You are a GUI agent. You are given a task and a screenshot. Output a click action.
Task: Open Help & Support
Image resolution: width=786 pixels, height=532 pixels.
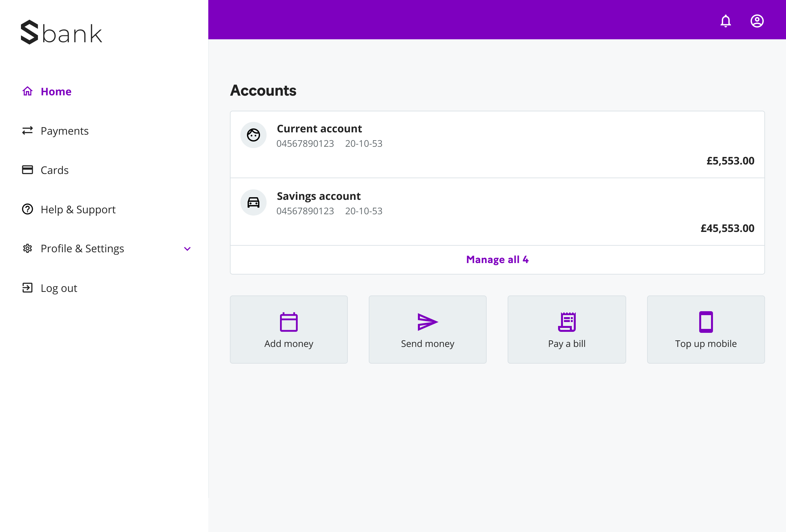[78, 209]
